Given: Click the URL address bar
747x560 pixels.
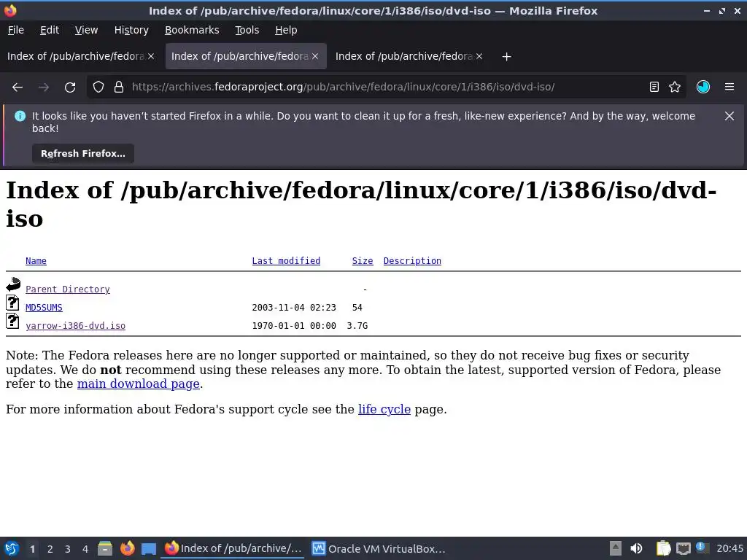Looking at the screenshot, I should coord(343,87).
